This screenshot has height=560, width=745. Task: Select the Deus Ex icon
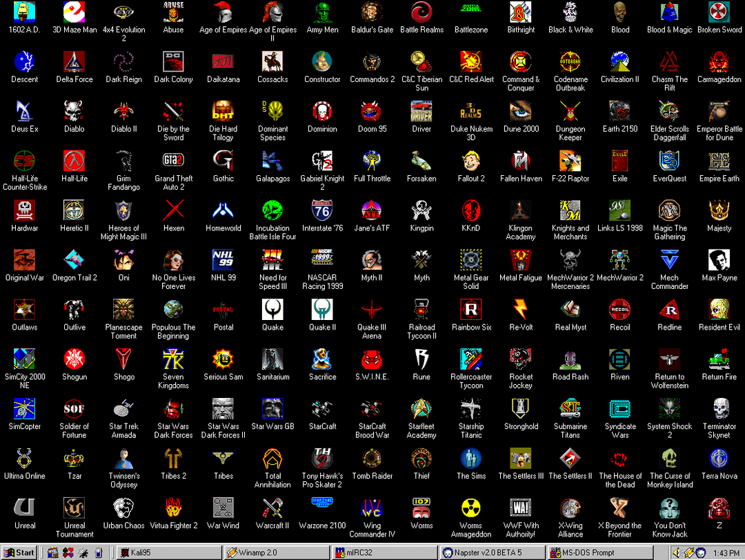coord(24,111)
